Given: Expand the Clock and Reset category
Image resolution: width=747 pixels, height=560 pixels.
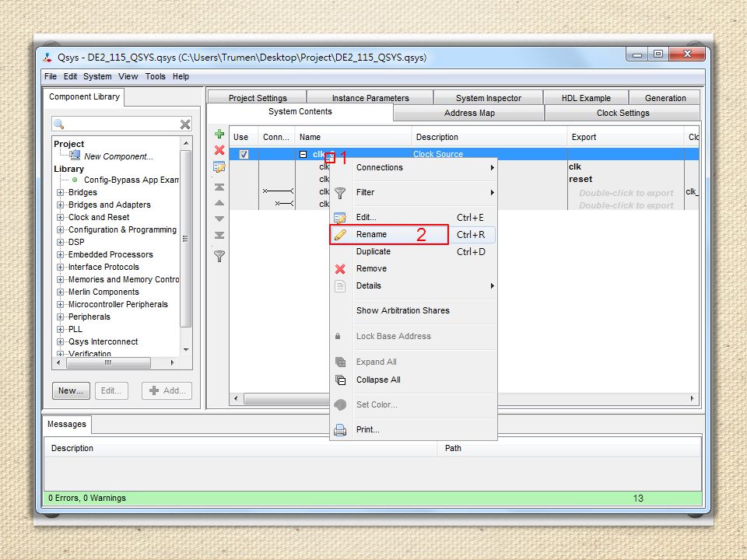Looking at the screenshot, I should tap(61, 217).
